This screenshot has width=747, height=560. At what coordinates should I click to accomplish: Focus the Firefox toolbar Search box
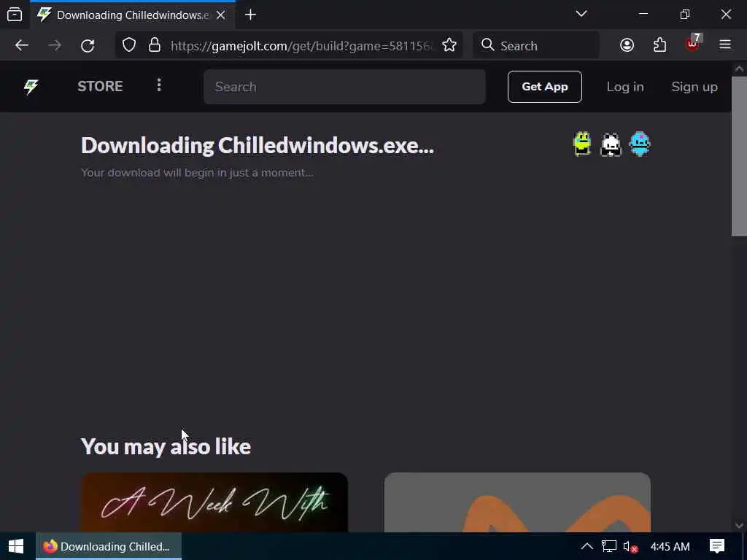click(x=536, y=45)
